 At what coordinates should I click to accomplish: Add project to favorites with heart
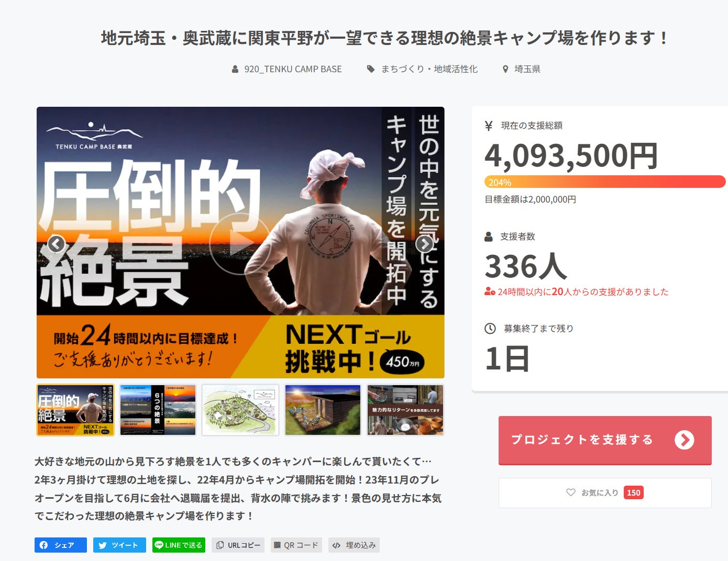tap(605, 492)
